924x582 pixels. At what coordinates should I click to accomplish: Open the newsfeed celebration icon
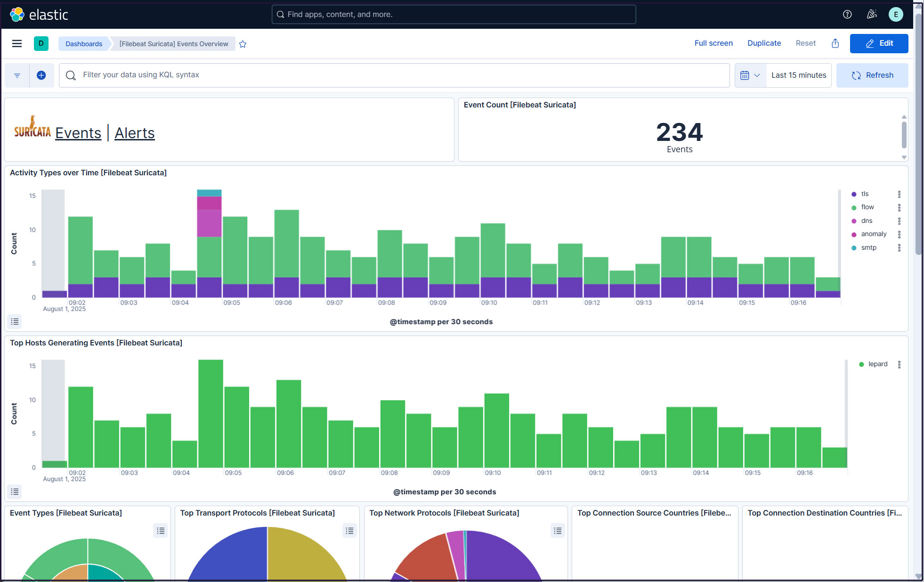click(x=872, y=14)
